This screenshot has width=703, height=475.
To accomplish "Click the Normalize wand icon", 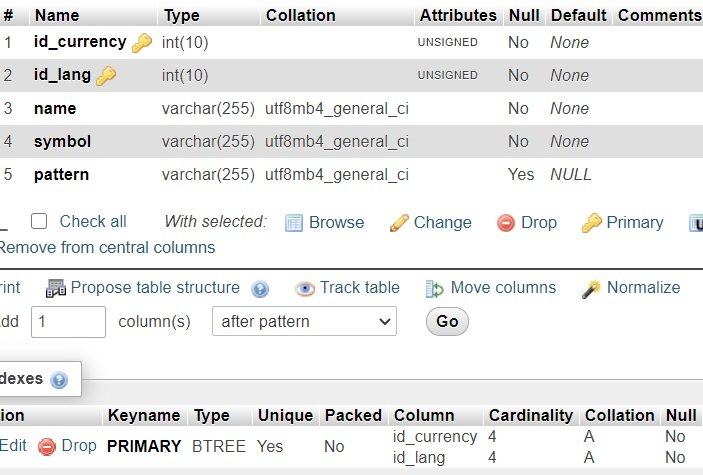I will 592,288.
